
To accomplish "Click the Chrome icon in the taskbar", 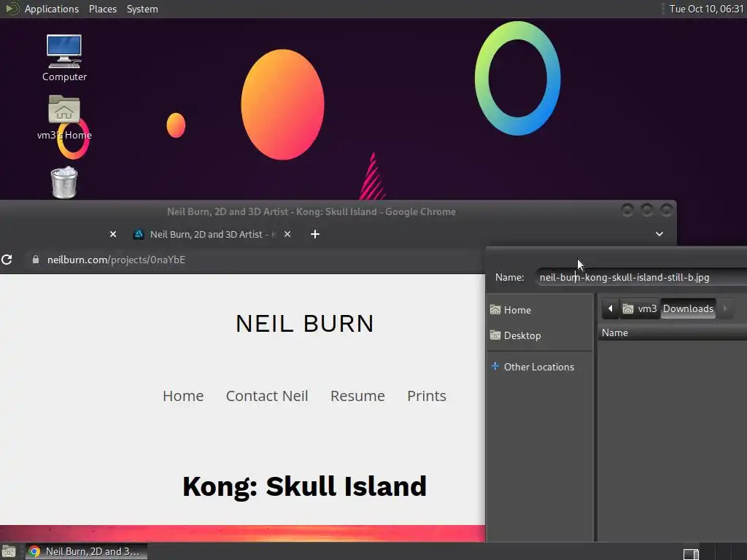I will (34, 551).
